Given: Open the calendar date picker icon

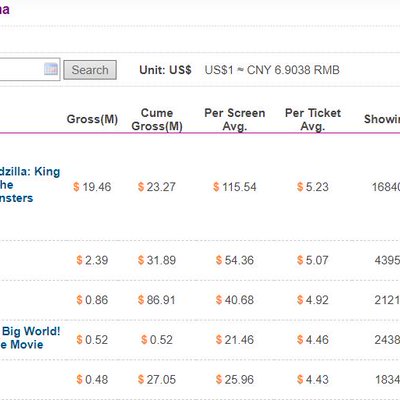Looking at the screenshot, I should [x=51, y=69].
